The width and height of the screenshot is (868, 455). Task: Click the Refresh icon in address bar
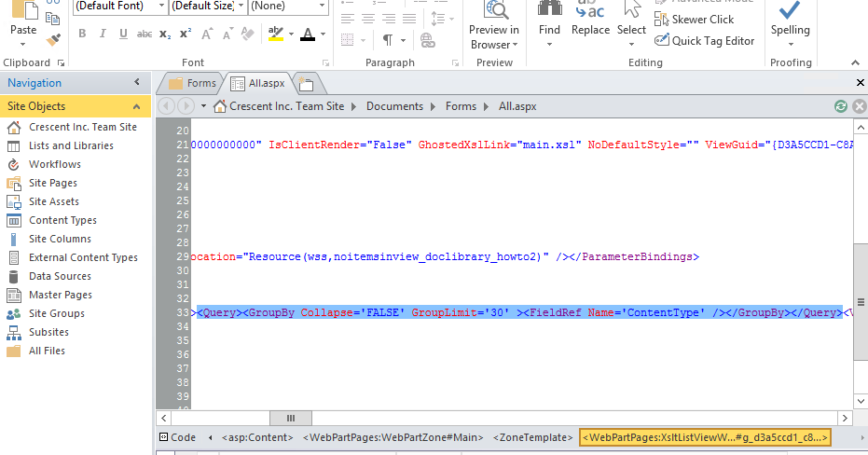tap(840, 106)
